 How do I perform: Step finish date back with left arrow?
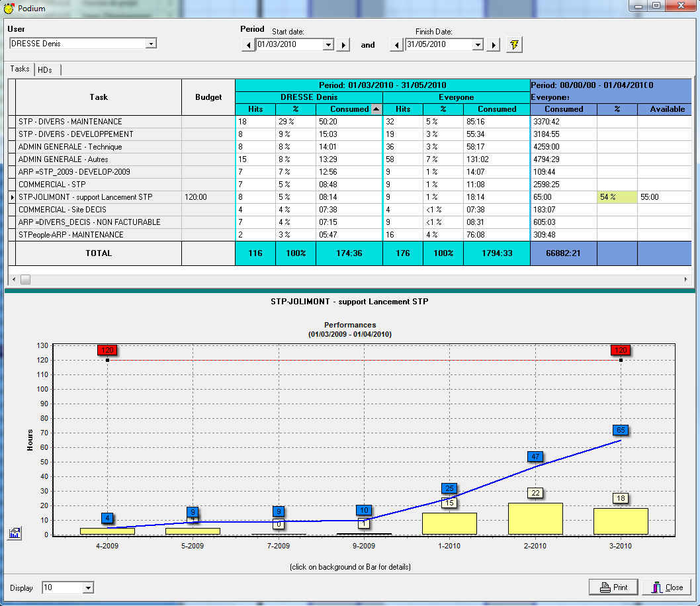(396, 45)
